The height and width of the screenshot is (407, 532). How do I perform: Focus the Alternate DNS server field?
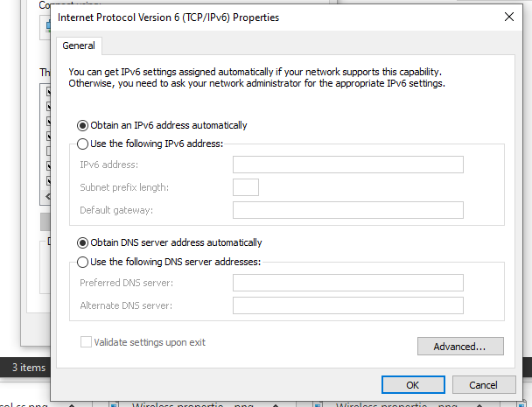[347, 305]
